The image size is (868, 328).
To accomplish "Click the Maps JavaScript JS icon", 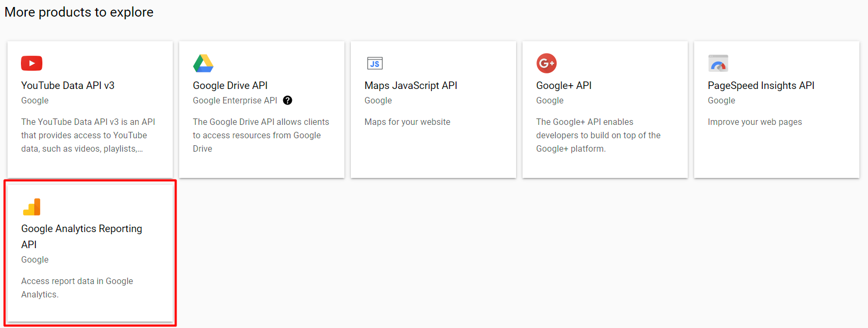I will 374,63.
